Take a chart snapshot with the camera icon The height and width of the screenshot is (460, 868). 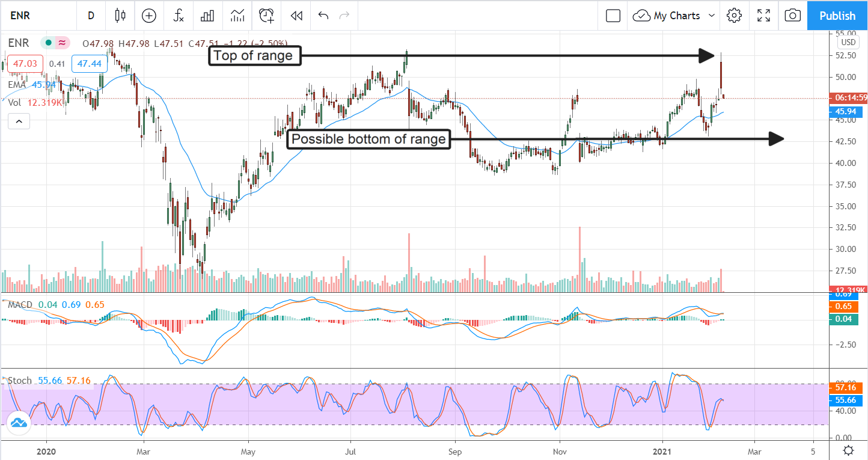793,16
